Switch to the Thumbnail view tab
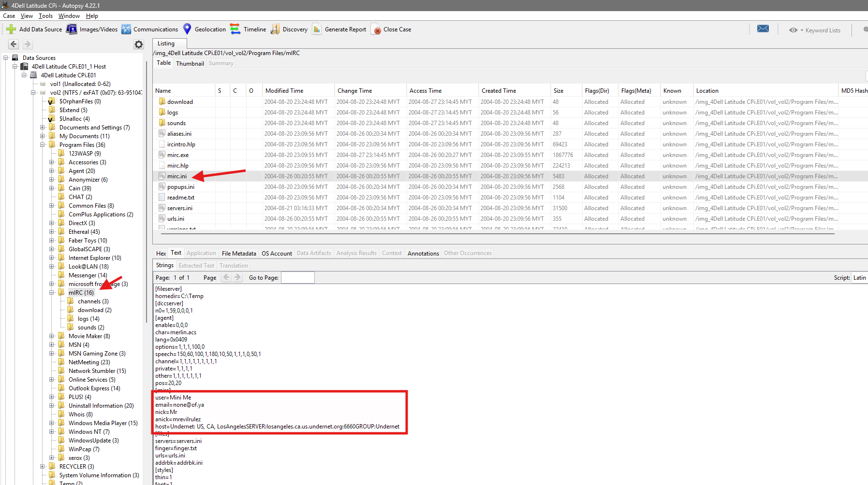 [190, 63]
